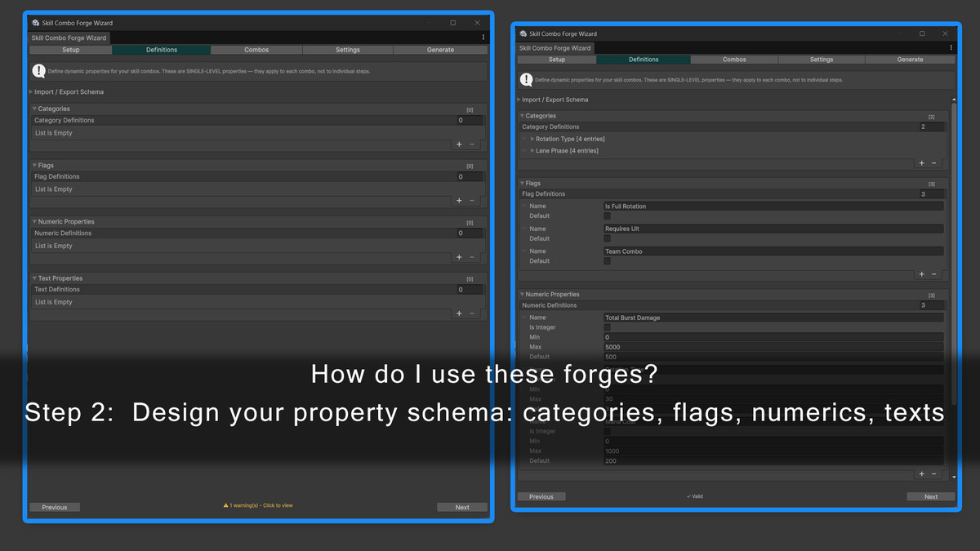Toggle Default checkbox for Requires Ult
The height and width of the screenshot is (551, 980).
[x=607, y=239]
